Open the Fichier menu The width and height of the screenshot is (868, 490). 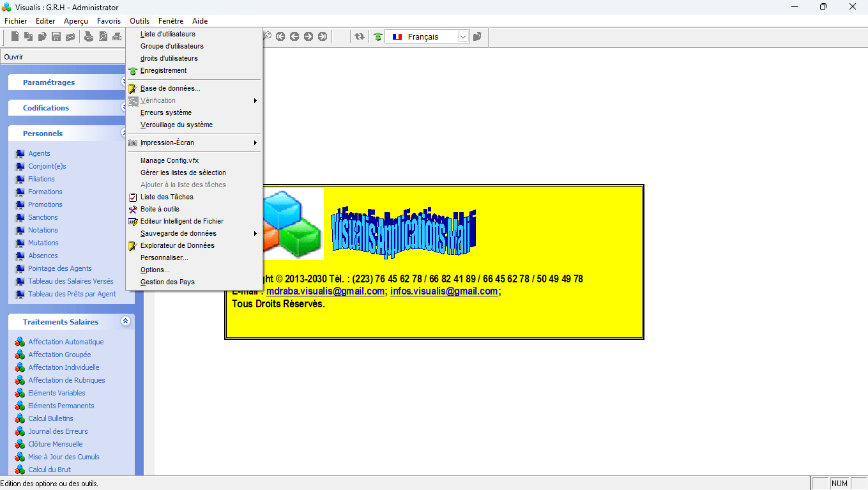(x=15, y=21)
